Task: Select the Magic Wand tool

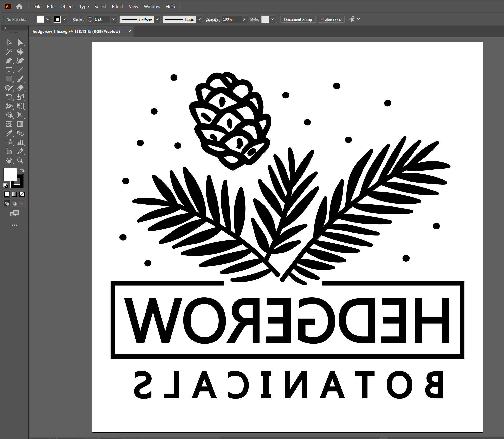Action: [x=9, y=51]
